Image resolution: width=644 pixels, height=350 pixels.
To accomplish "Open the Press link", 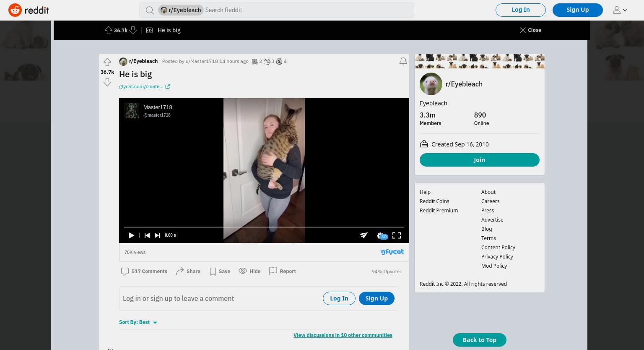I will [488, 211].
